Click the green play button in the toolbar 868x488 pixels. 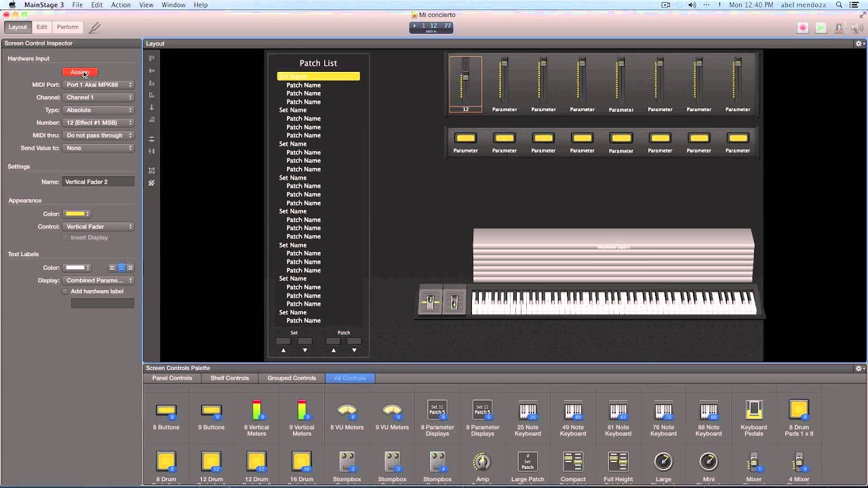(821, 28)
